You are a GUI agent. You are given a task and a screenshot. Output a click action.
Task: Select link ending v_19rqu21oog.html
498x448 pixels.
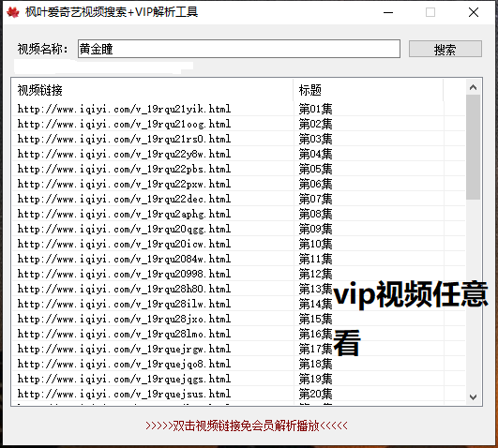click(124, 124)
